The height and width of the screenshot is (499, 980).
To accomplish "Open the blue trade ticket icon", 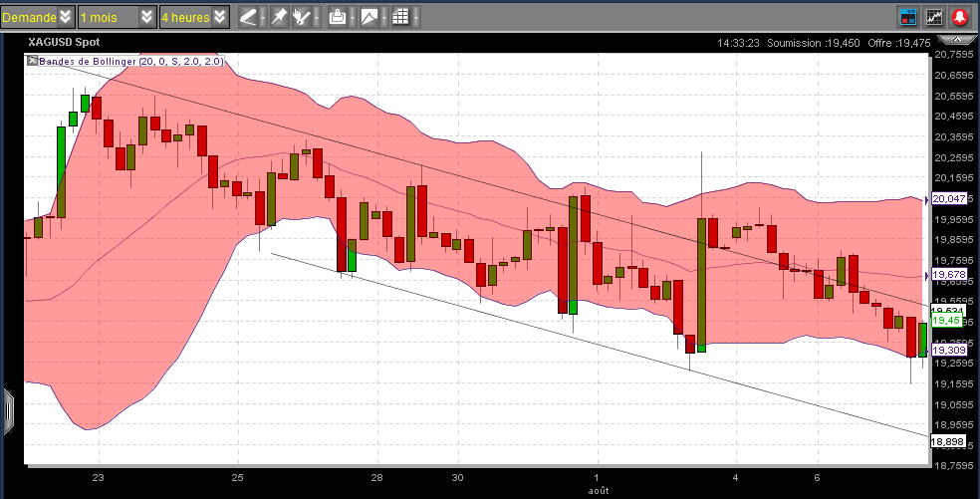I will (x=908, y=17).
